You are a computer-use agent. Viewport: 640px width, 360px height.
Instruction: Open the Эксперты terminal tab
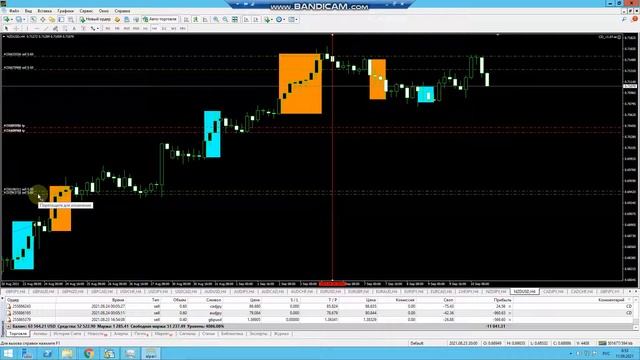tap(258, 334)
